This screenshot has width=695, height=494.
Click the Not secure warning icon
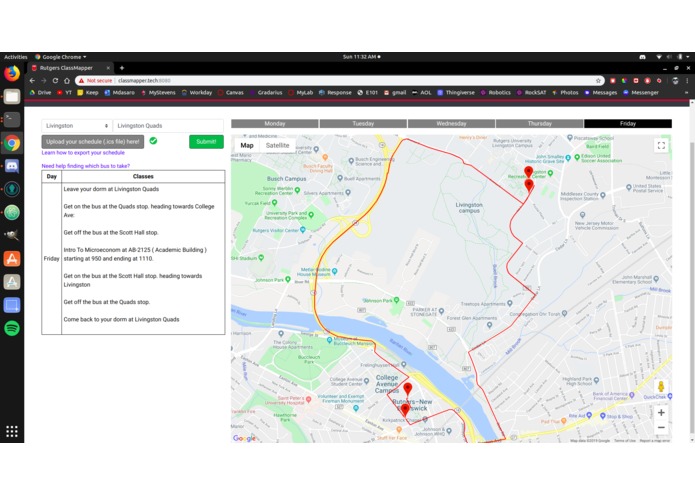(x=82, y=81)
